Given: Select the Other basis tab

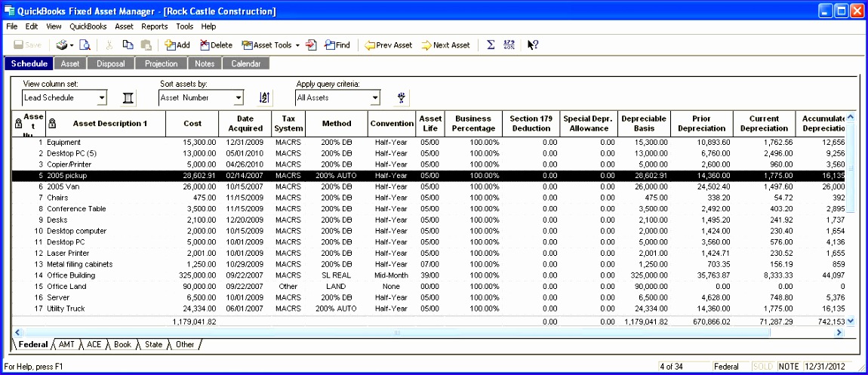Looking at the screenshot, I should click(185, 344).
